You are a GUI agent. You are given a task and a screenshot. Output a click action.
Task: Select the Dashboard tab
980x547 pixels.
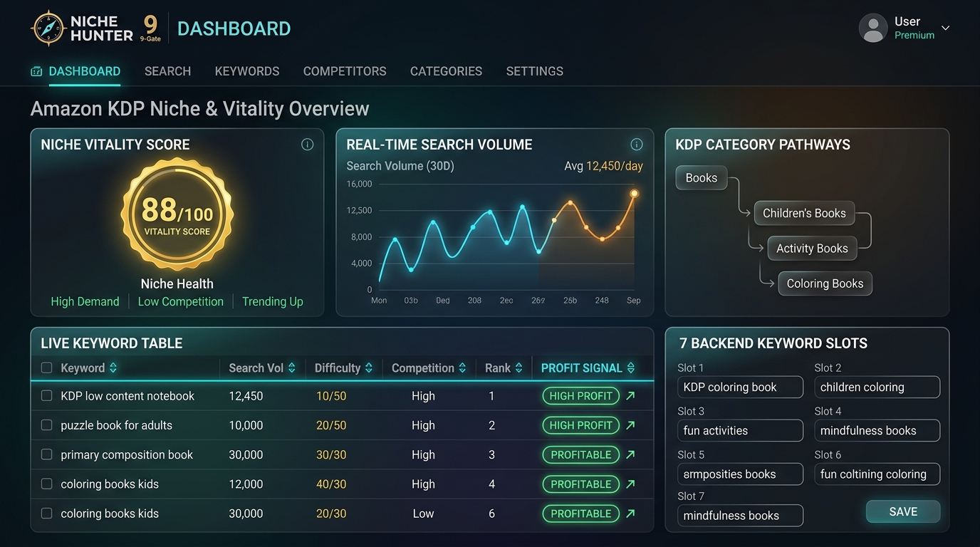coord(75,71)
